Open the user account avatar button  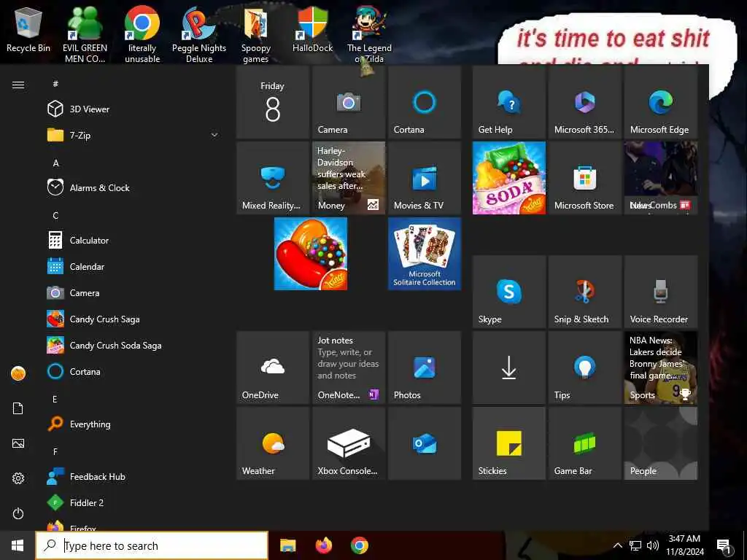pos(18,373)
